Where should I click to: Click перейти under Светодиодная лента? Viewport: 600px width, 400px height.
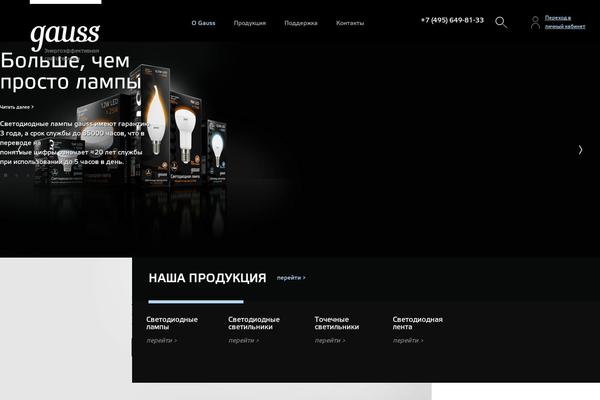(408, 340)
